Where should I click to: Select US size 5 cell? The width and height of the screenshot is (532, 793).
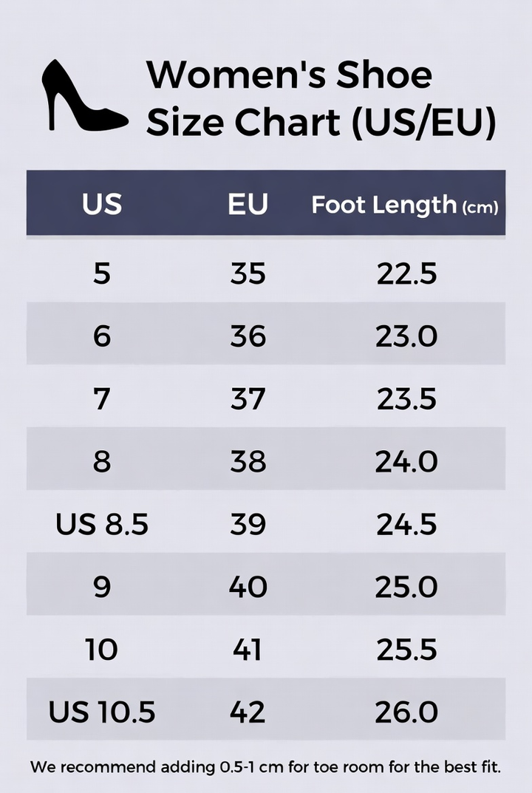click(102, 273)
